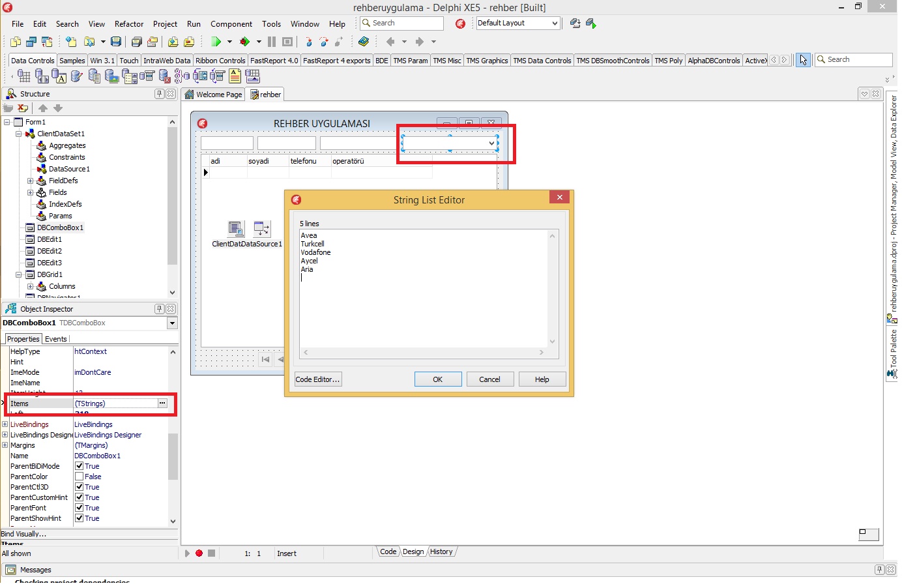Image resolution: width=902 pixels, height=588 pixels.
Task: Click the Run Without Debugging bug icon
Action: point(245,42)
